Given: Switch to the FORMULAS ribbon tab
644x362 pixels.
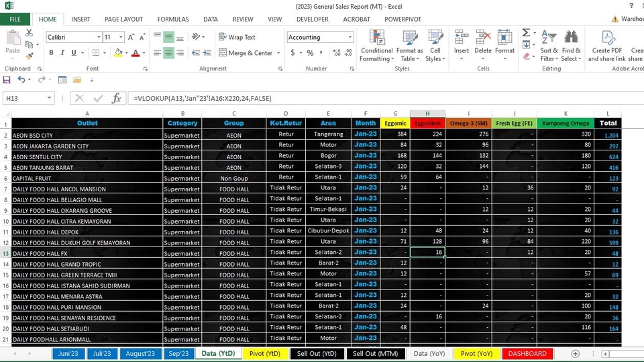Looking at the screenshot, I should click(x=173, y=19).
